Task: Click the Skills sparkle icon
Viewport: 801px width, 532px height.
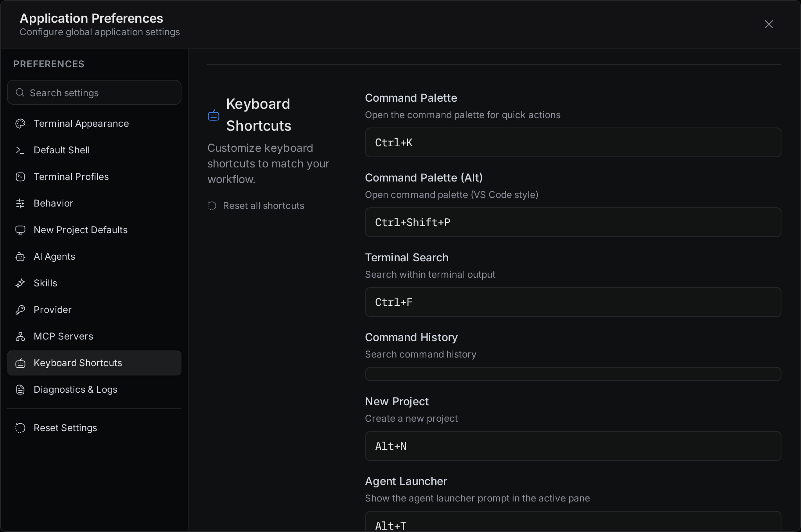Action: (x=20, y=283)
